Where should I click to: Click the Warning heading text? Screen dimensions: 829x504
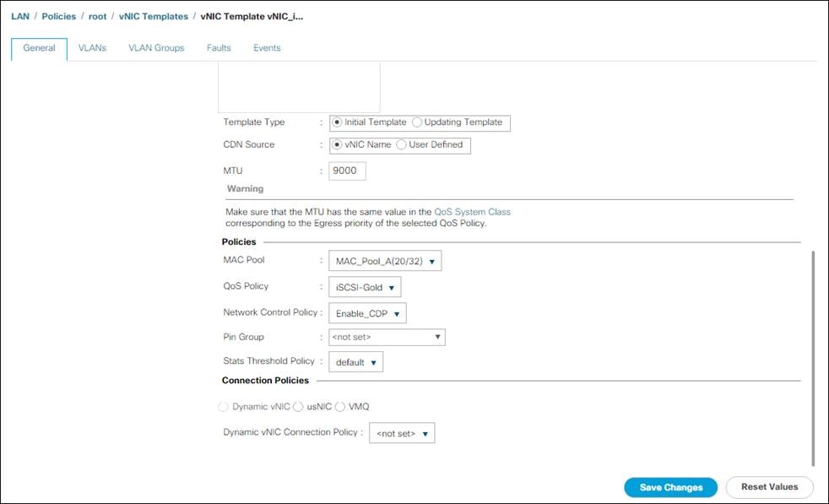pyautogui.click(x=245, y=189)
